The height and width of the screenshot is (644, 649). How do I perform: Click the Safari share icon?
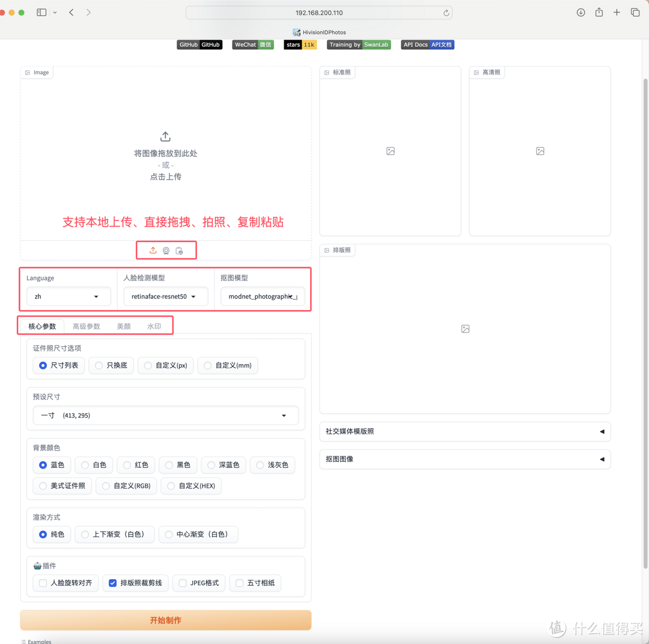(599, 13)
